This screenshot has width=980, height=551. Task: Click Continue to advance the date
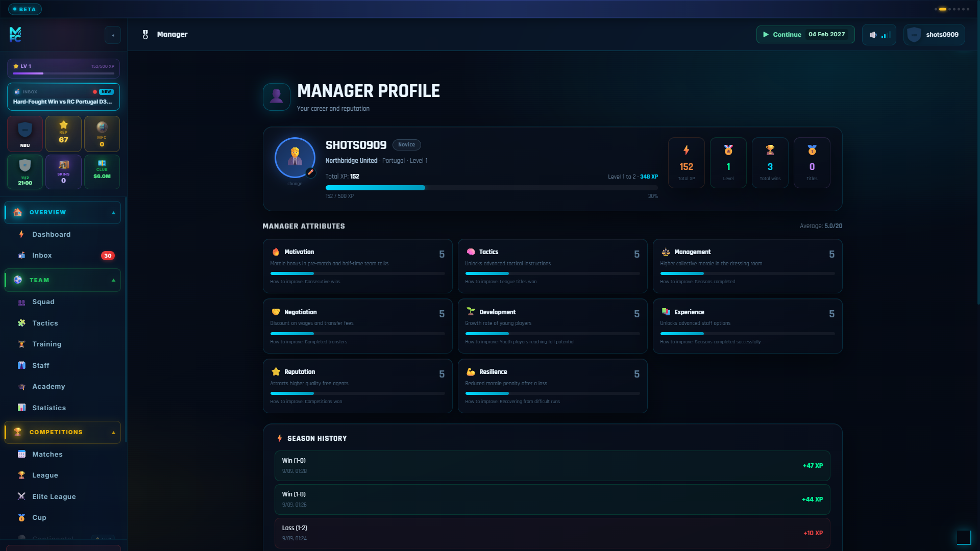point(805,35)
